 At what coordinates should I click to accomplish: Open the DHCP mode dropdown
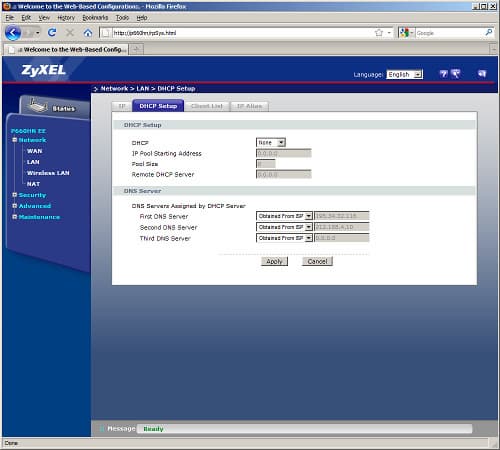click(271, 143)
